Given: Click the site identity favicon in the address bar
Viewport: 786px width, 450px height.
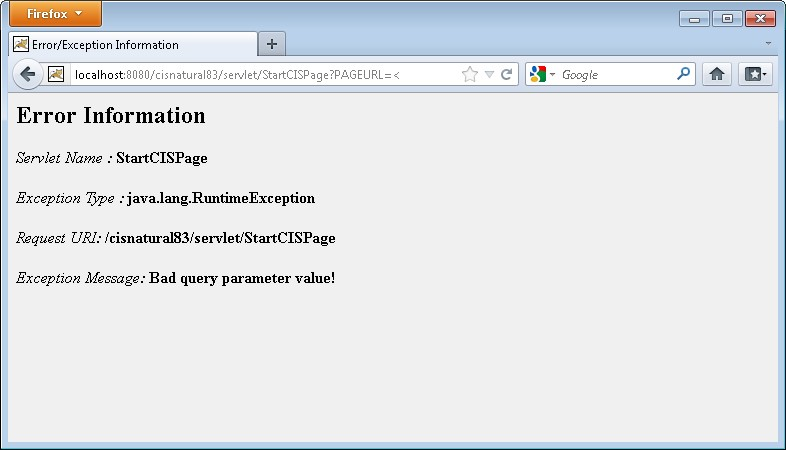Looking at the screenshot, I should (56, 75).
